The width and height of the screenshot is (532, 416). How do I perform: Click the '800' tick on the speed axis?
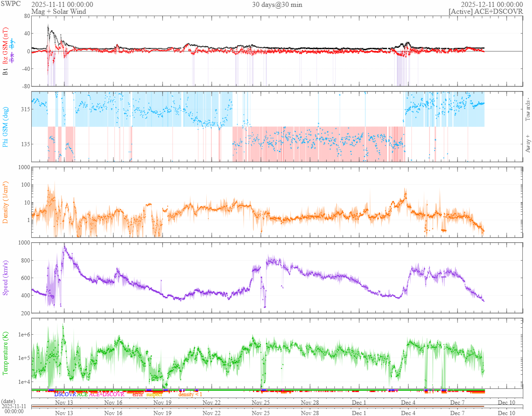point(25,261)
